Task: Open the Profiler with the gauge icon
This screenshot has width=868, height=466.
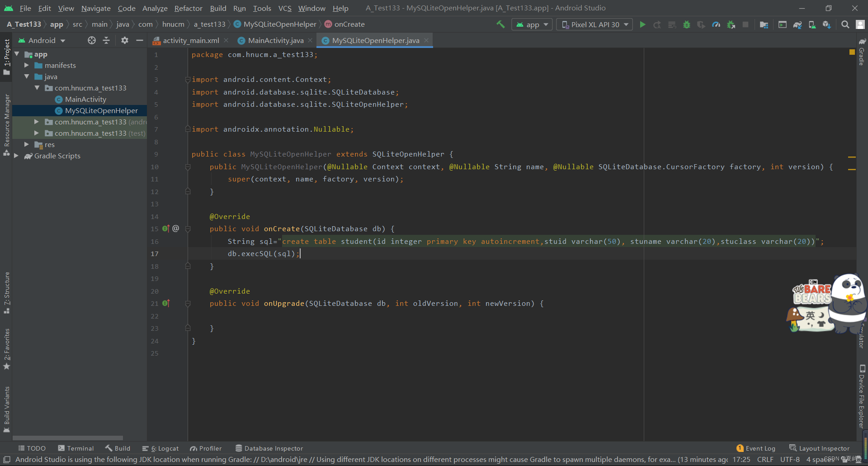Action: (x=716, y=24)
